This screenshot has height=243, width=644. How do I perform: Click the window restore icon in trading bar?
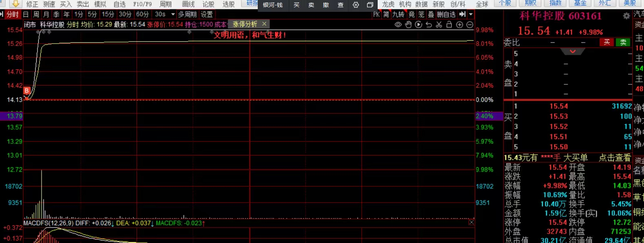coord(370,5)
